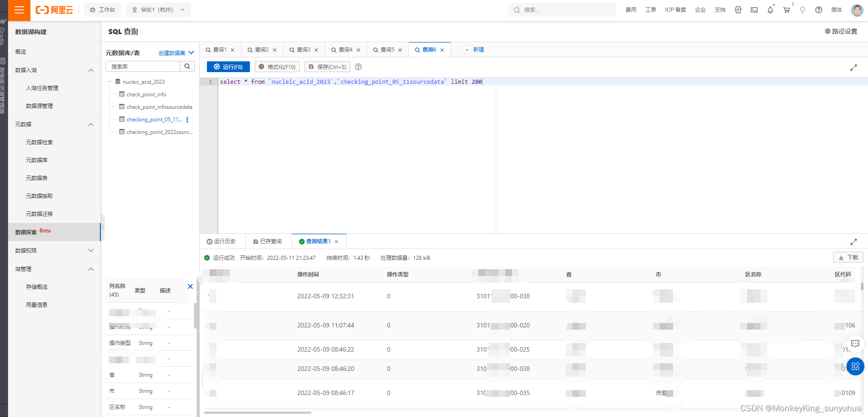Open 数据源管理 in the sidebar
This screenshot has width=868, height=417.
click(x=39, y=106)
